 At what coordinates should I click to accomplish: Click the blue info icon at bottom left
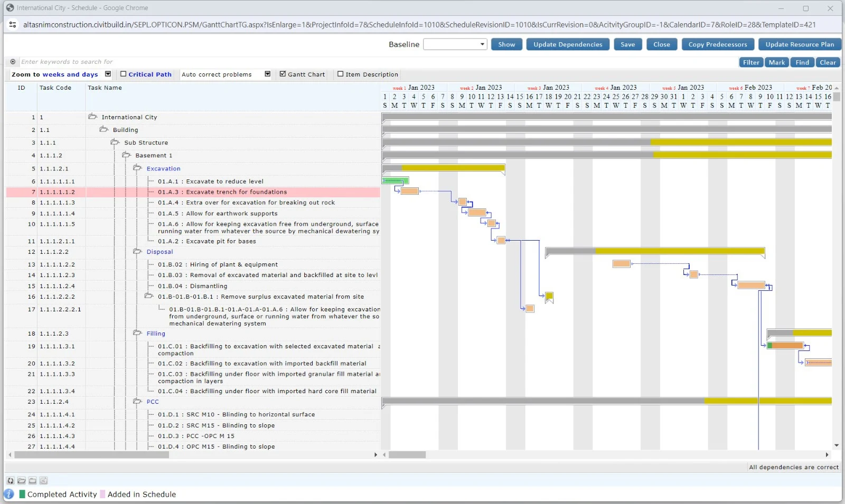(9, 495)
